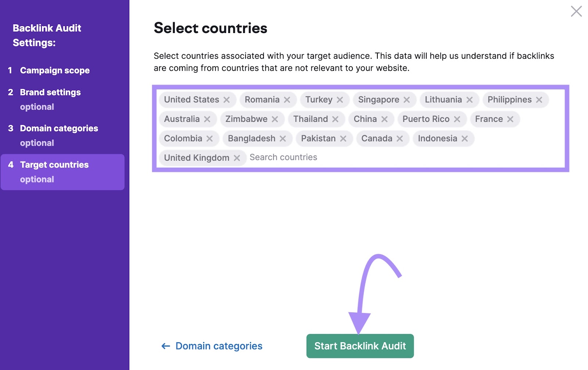Switch to the Brand settings step
This screenshot has width=588, height=370.
[50, 92]
